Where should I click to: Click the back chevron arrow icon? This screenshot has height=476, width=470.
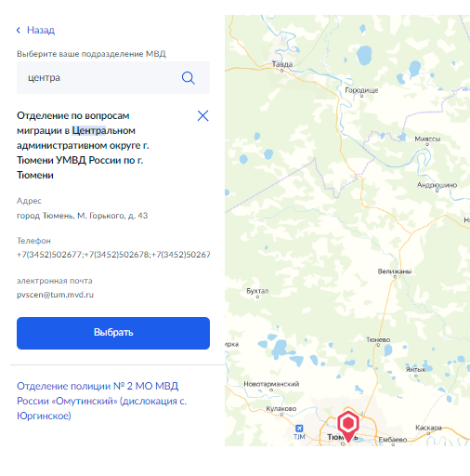(x=19, y=30)
